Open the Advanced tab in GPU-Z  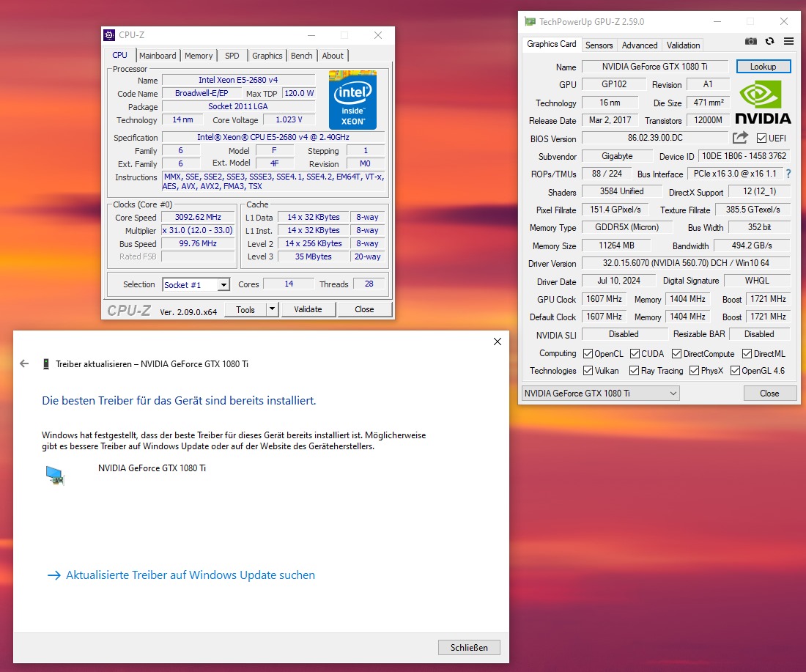[640, 45]
